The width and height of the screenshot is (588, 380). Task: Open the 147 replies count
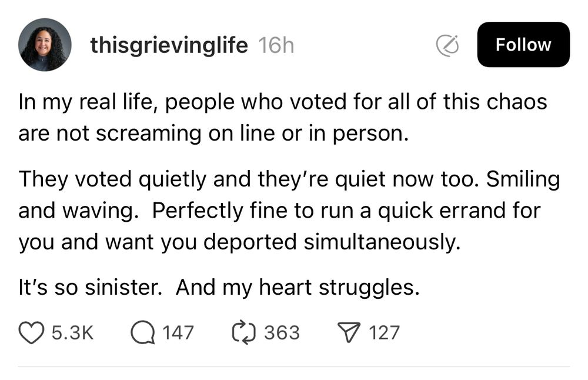coord(178,333)
